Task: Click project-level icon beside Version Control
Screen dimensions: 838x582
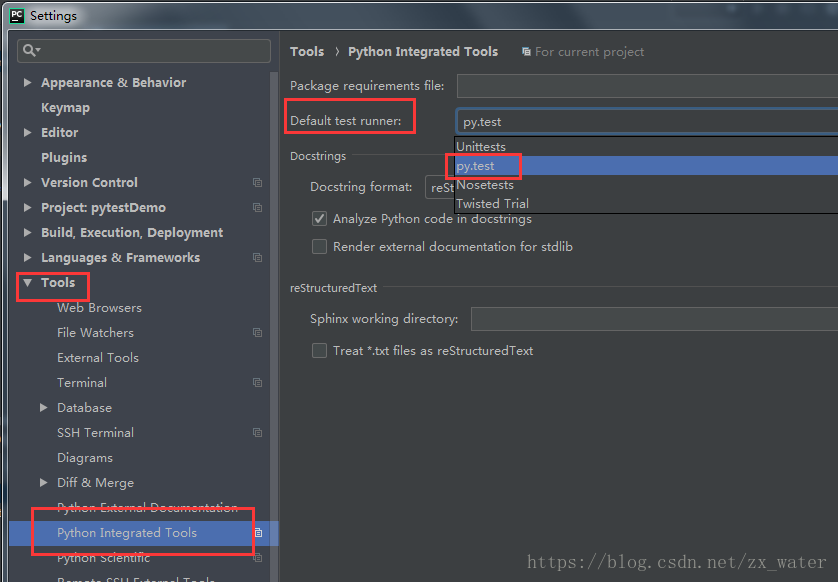Action: 257,182
